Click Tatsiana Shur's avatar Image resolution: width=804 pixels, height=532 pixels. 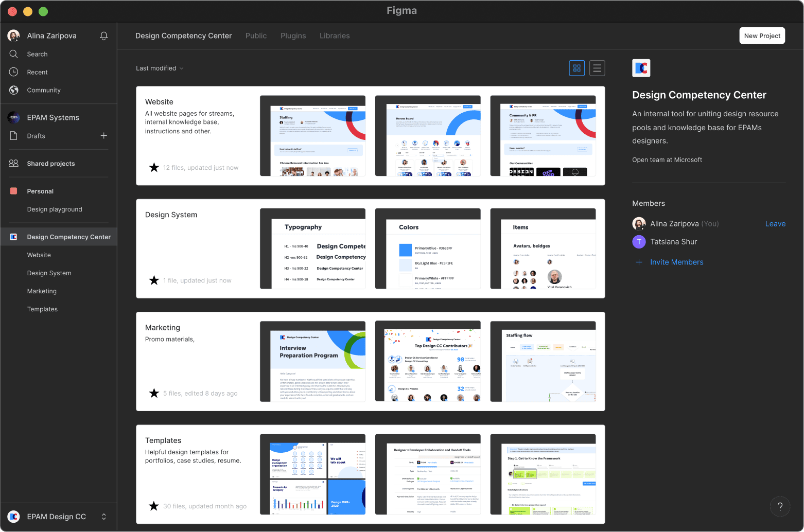[x=639, y=242]
